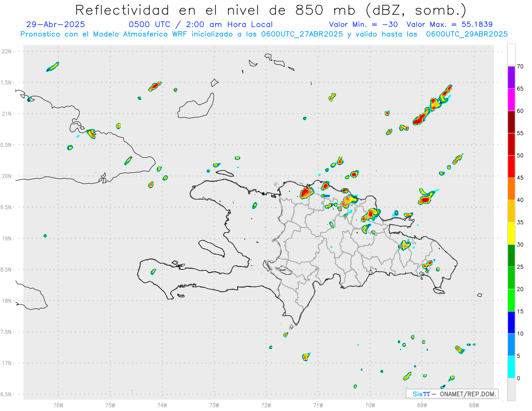Viewport: 532px width, 411px height.
Task: Click the '76W' longitude axis label
Action: coord(58,405)
